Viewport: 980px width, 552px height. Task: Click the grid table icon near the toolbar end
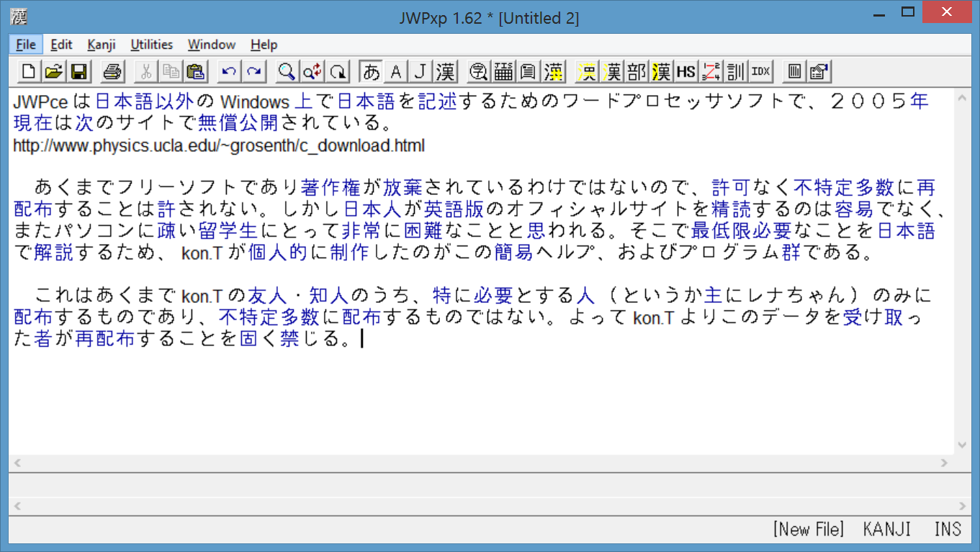(x=794, y=71)
